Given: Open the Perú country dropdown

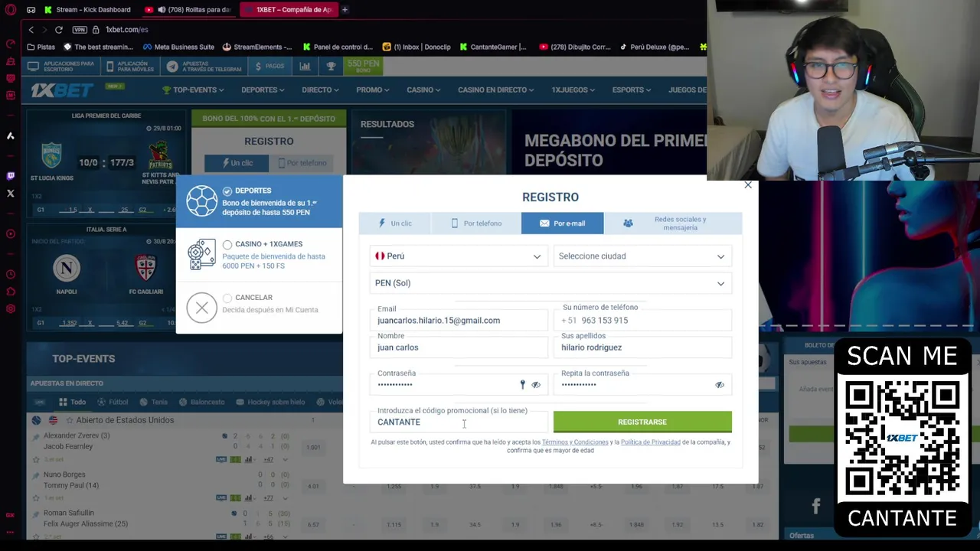Looking at the screenshot, I should click(459, 256).
